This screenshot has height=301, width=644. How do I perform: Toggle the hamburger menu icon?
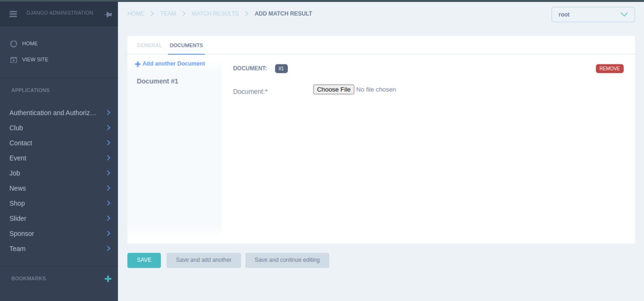14,14
